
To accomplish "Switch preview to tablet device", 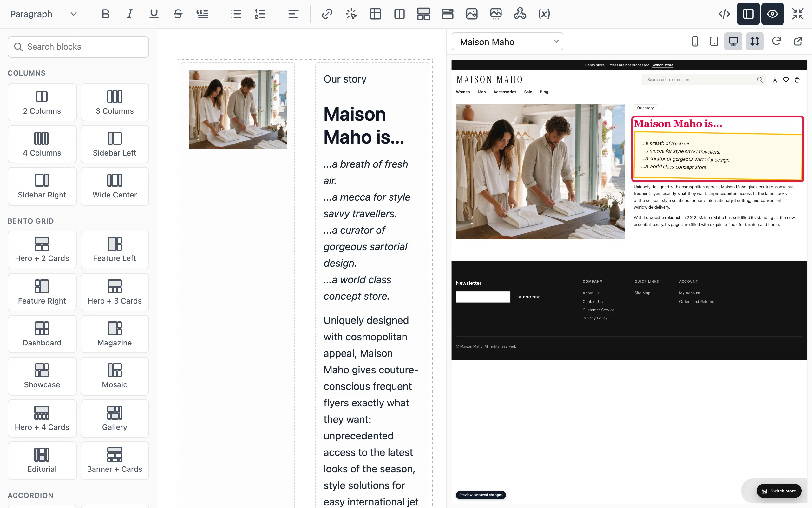I will pyautogui.click(x=714, y=41).
